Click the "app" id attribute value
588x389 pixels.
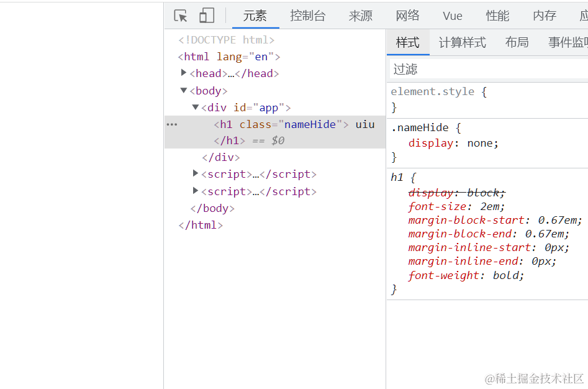click(268, 108)
